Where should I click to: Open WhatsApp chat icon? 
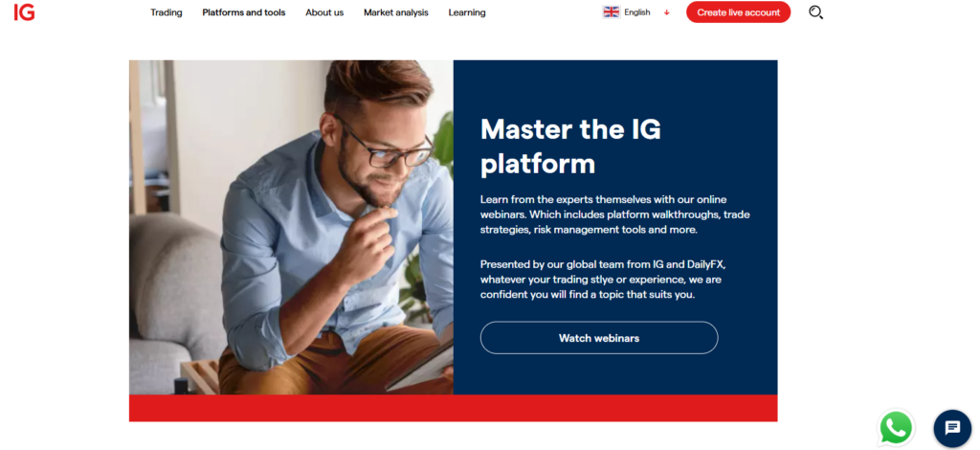(x=896, y=428)
